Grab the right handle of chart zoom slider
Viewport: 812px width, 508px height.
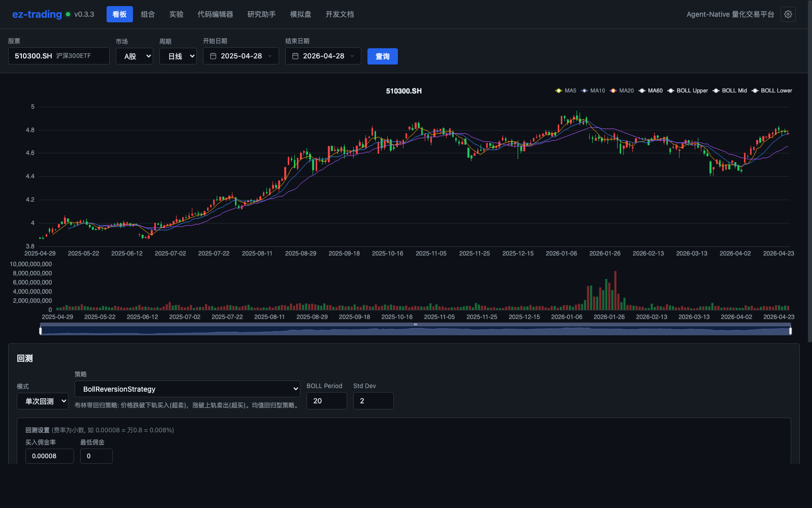pos(790,331)
